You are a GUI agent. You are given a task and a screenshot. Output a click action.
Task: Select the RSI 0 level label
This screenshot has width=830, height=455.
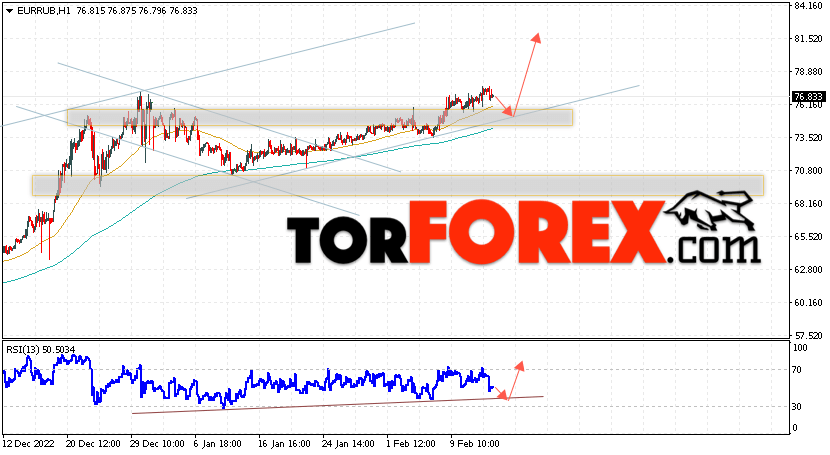pyautogui.click(x=795, y=428)
